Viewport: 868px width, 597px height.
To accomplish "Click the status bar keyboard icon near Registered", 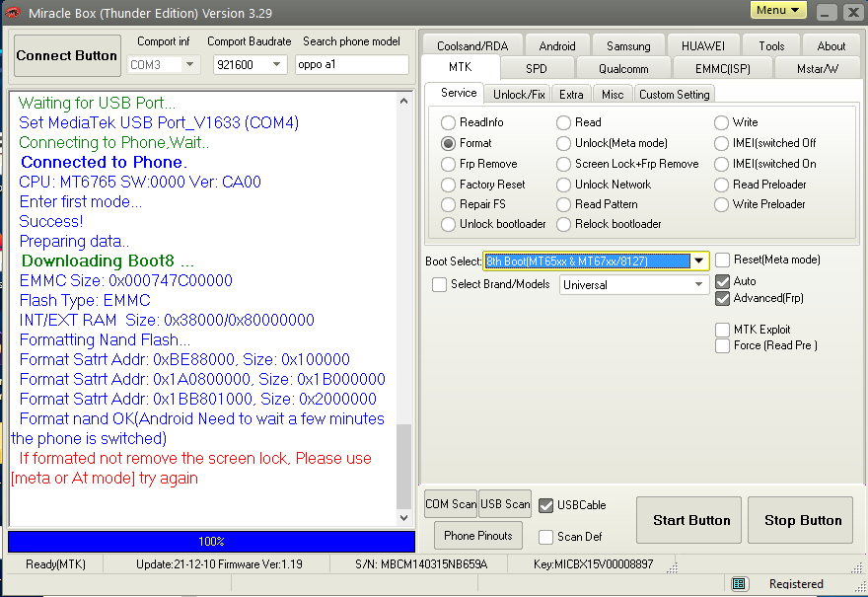I will 739,584.
